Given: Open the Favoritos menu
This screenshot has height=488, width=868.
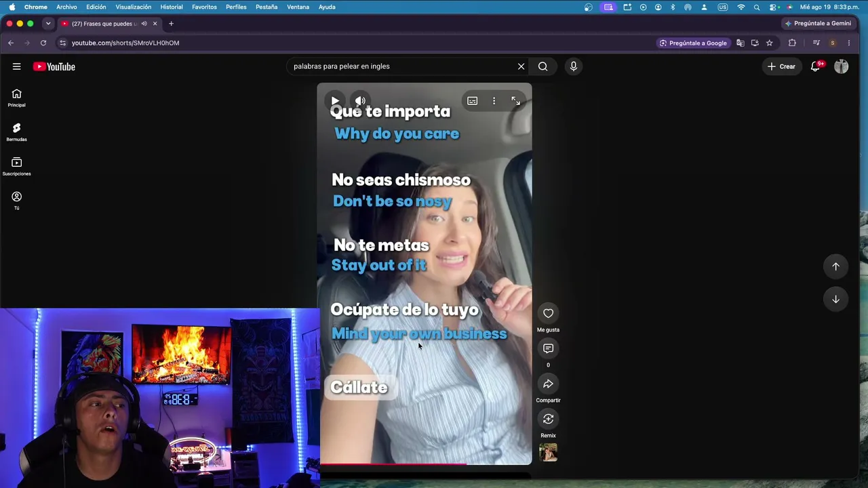Looking at the screenshot, I should click(x=204, y=7).
